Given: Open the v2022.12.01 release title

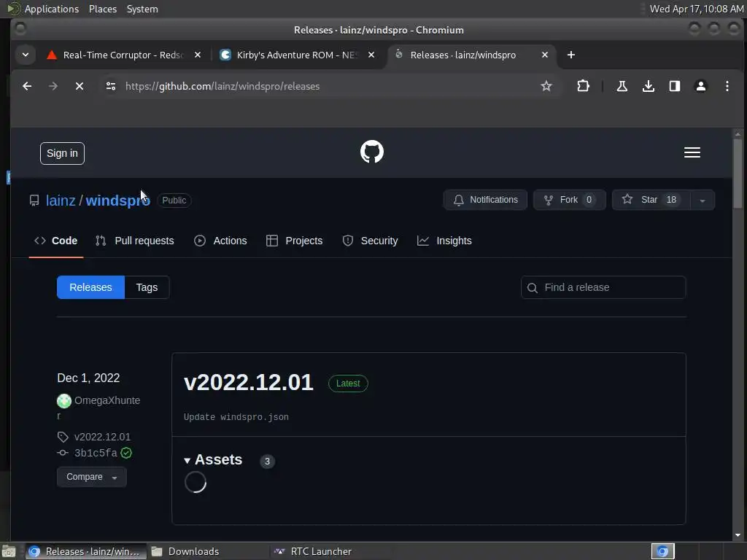Looking at the screenshot, I should tap(248, 382).
